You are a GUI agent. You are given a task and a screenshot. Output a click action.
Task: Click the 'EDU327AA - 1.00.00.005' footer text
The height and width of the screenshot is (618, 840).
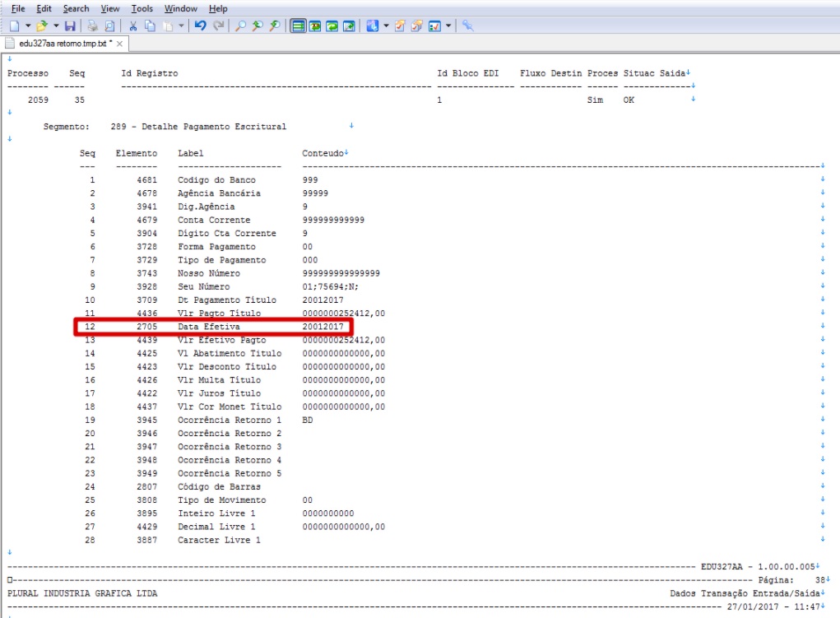tap(758, 566)
